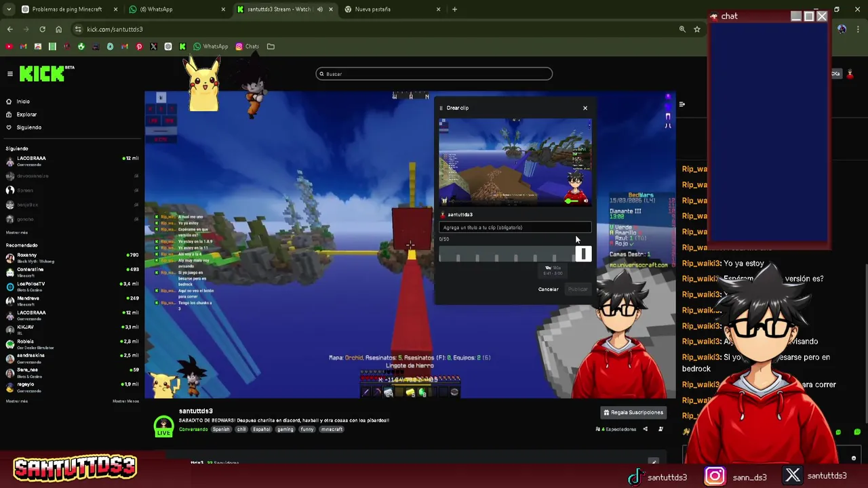Open WhatsApp bookmark
Image resolution: width=868 pixels, height=488 pixels.
click(x=211, y=47)
